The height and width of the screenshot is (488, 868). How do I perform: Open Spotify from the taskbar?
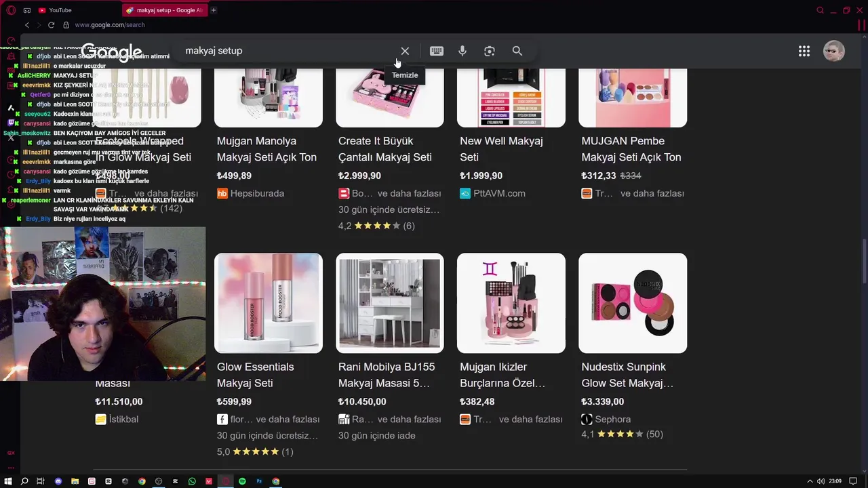point(242,481)
